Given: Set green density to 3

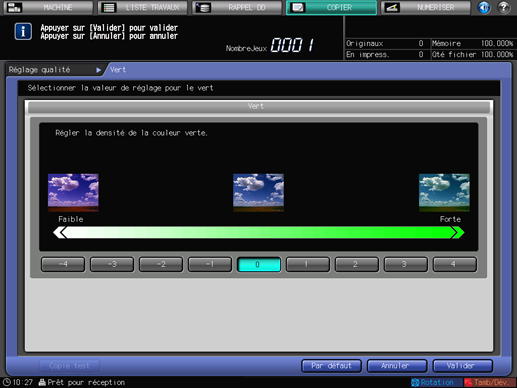Looking at the screenshot, I should click(x=406, y=264).
